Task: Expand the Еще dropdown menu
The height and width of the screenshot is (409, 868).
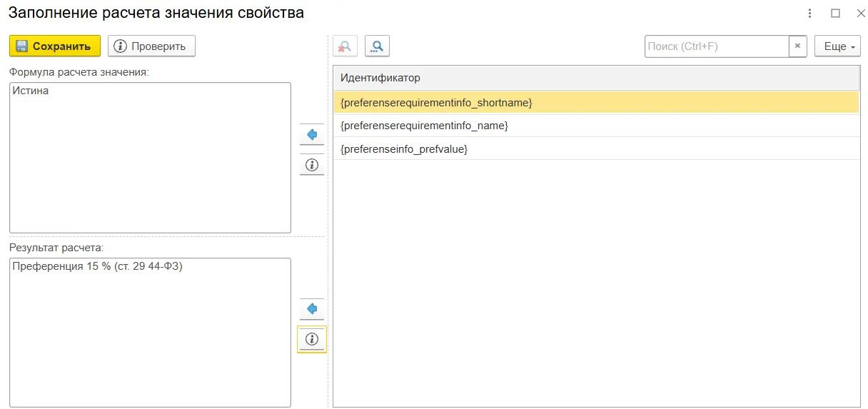Action: click(x=837, y=46)
